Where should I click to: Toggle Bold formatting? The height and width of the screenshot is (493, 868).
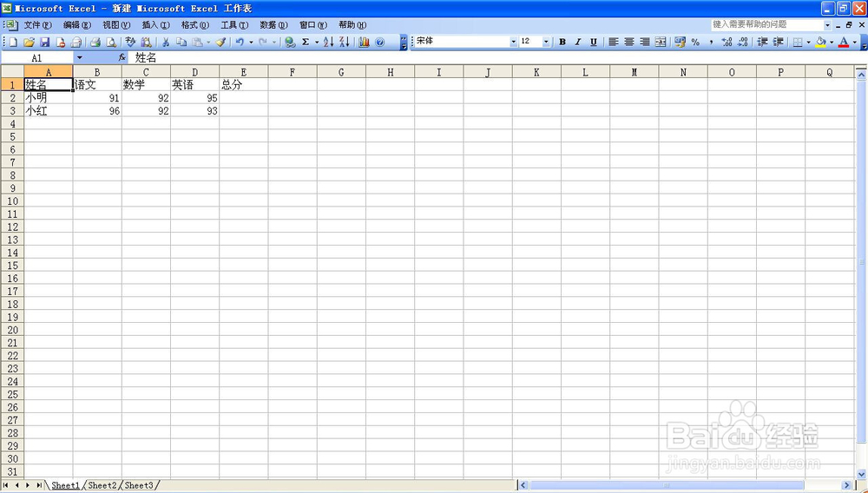(x=562, y=42)
